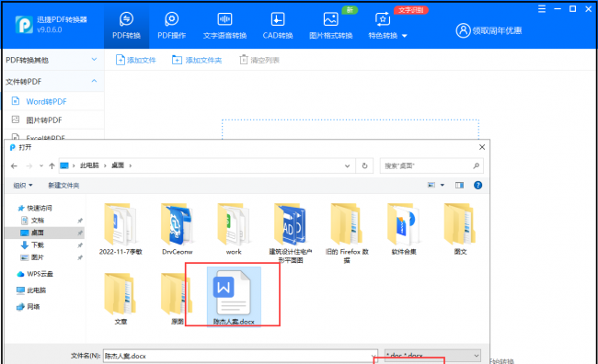The height and width of the screenshot is (364, 598).
Task: Switch to PDF操作 tab
Action: 172,26
